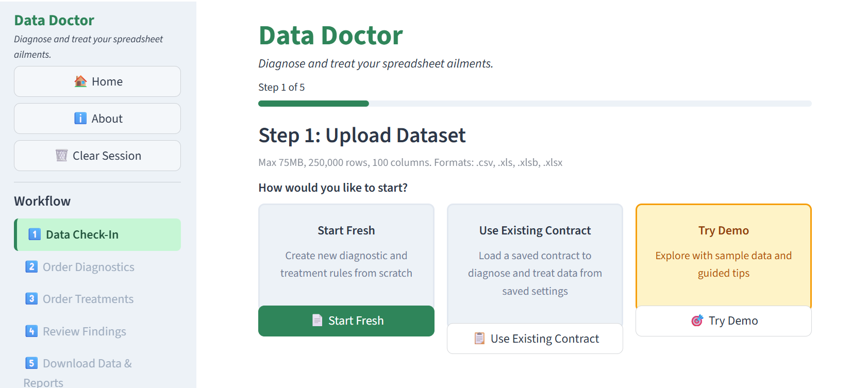This screenshot has width=868, height=388.
Task: Click the numbered 5 badge by Download Data
Action: (x=32, y=363)
